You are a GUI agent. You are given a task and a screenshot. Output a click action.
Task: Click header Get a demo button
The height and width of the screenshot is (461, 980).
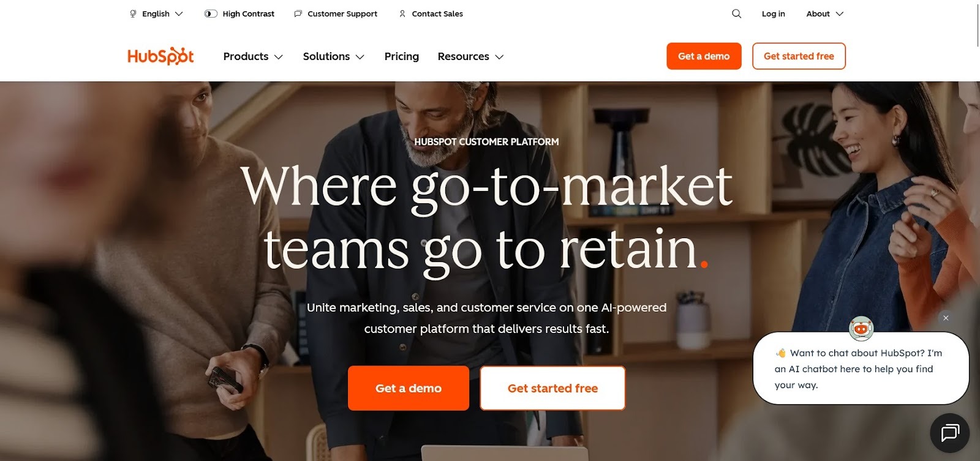pos(704,56)
